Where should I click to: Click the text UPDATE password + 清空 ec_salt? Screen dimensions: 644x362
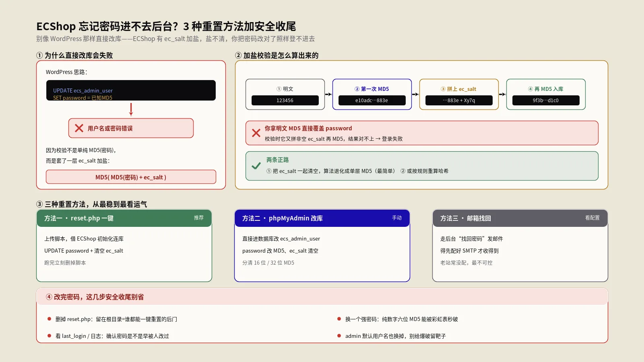coord(84,251)
